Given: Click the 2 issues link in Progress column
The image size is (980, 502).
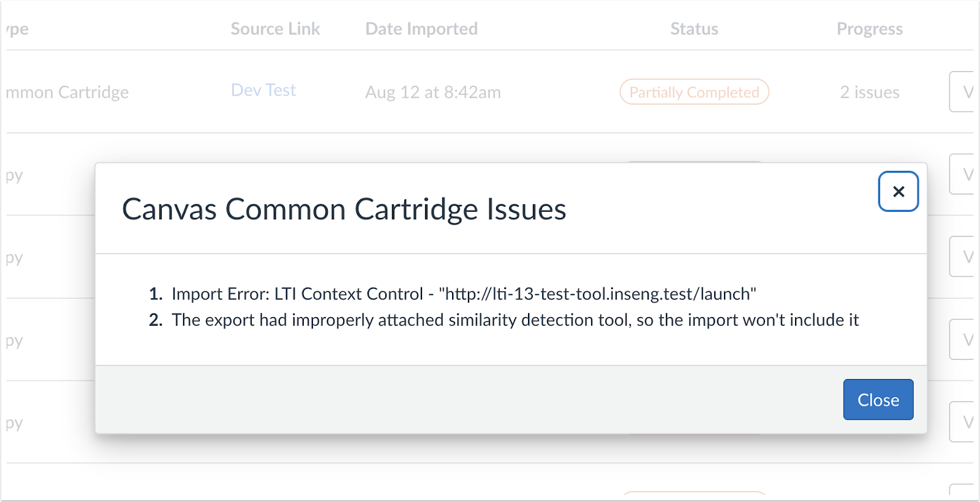Looking at the screenshot, I should pyautogui.click(x=869, y=92).
